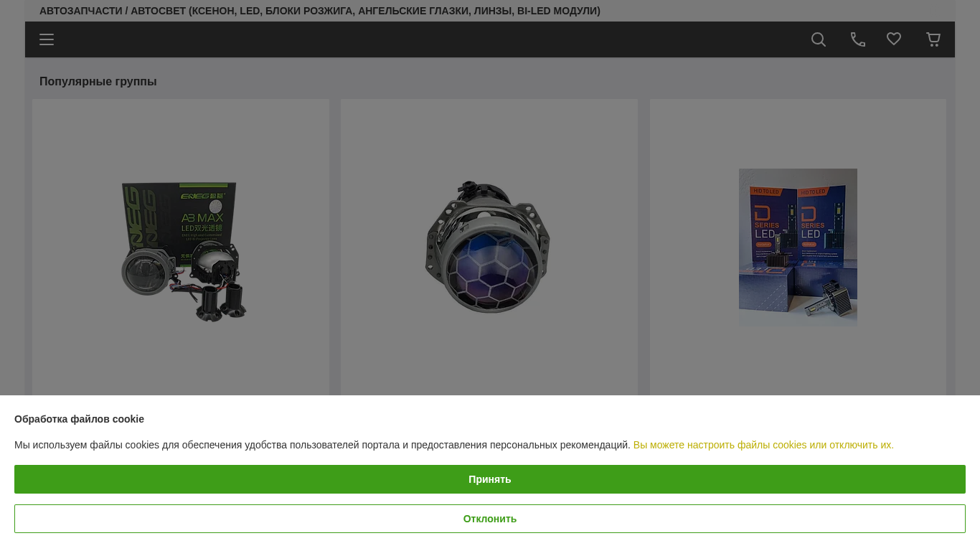Go to the АВТОЗАПЧАСТИ breadcrumb

coord(81,11)
